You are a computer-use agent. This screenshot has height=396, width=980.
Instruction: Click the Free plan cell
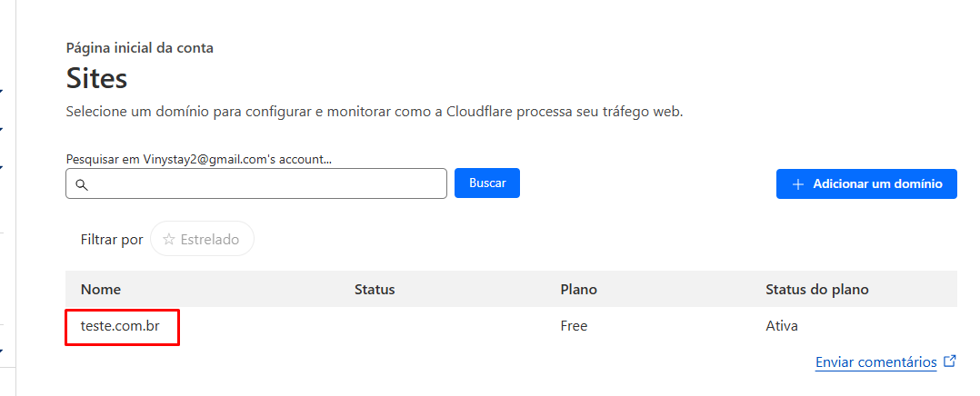[574, 325]
